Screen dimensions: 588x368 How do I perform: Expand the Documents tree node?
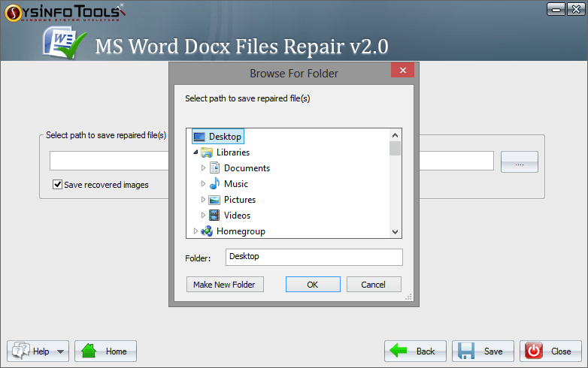[203, 167]
